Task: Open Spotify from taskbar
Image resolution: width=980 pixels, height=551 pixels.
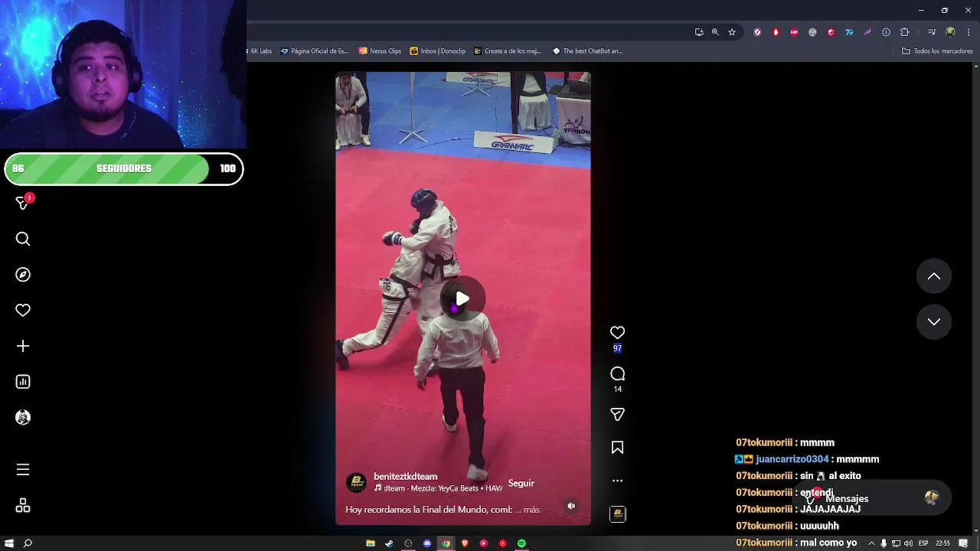Action: coord(521,543)
